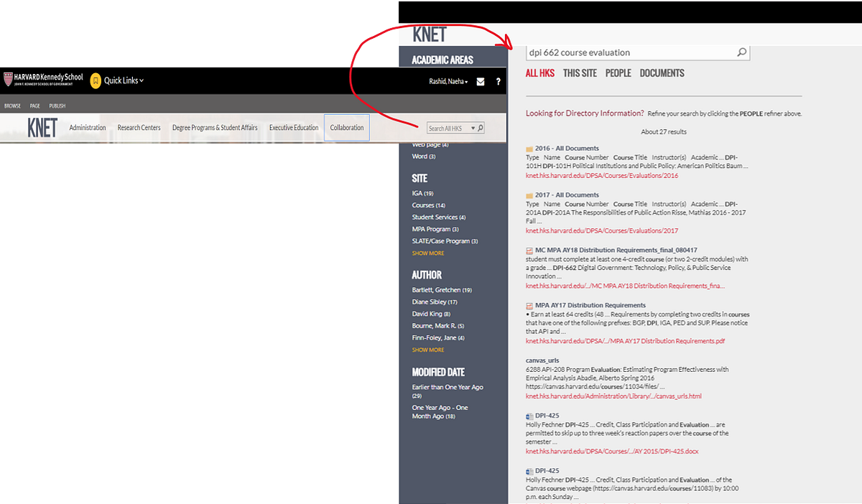Filter results by SLATE/Case Program site

coord(445,241)
